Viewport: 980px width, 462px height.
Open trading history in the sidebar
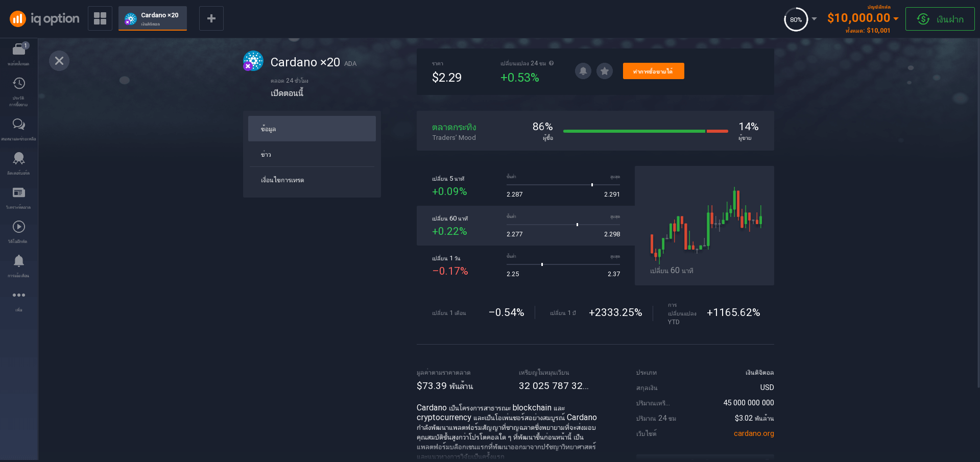19,84
